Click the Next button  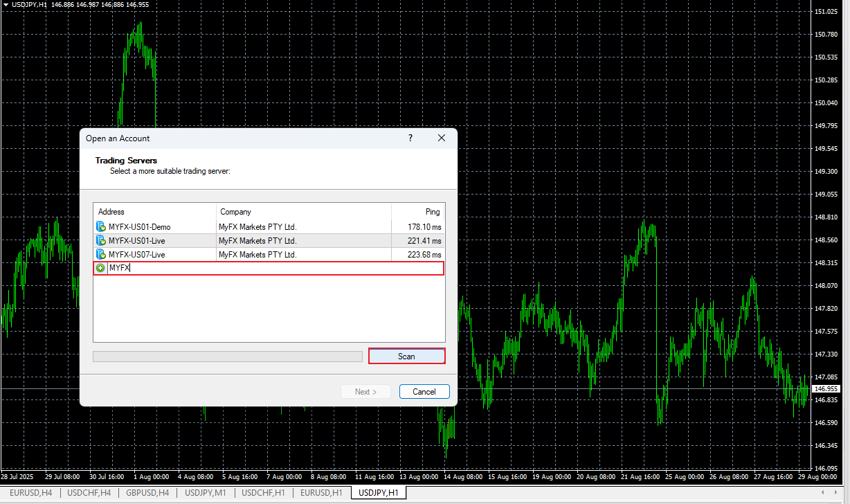pos(365,391)
